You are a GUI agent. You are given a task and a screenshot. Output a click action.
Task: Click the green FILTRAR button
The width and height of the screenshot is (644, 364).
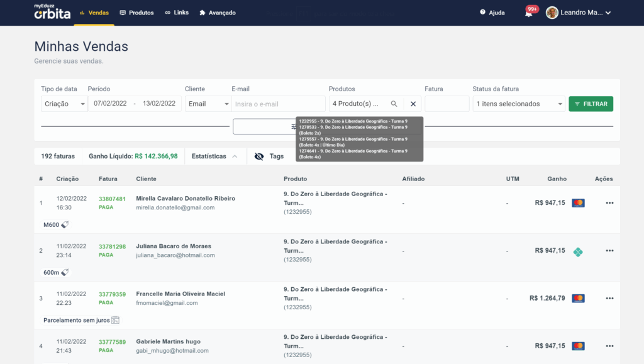[591, 104]
